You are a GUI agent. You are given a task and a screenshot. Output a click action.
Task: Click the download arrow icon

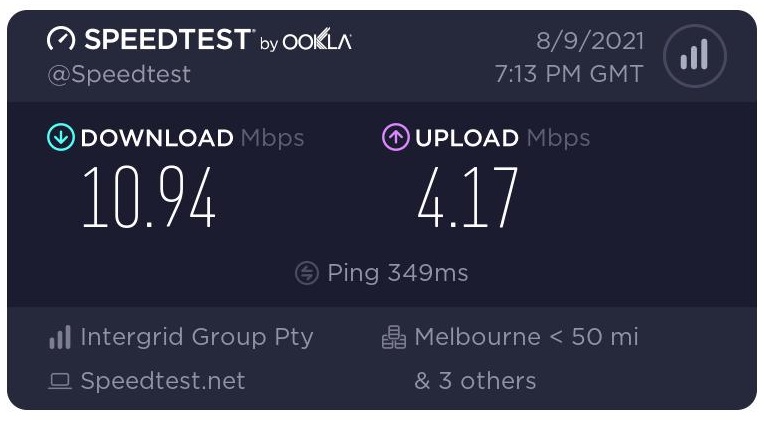click(61, 137)
